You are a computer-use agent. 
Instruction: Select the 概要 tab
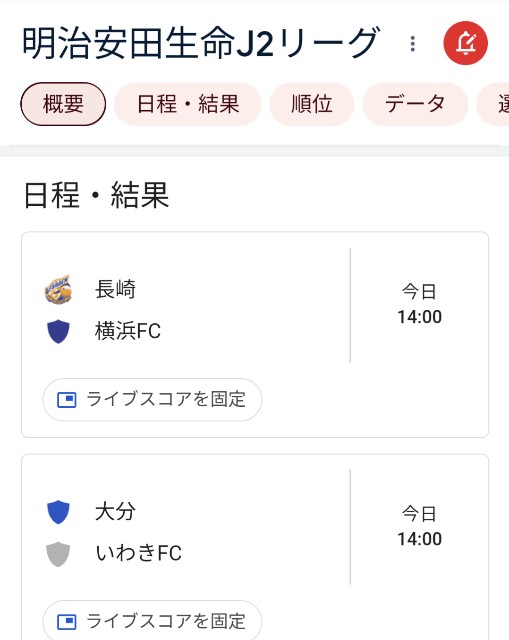tap(63, 104)
